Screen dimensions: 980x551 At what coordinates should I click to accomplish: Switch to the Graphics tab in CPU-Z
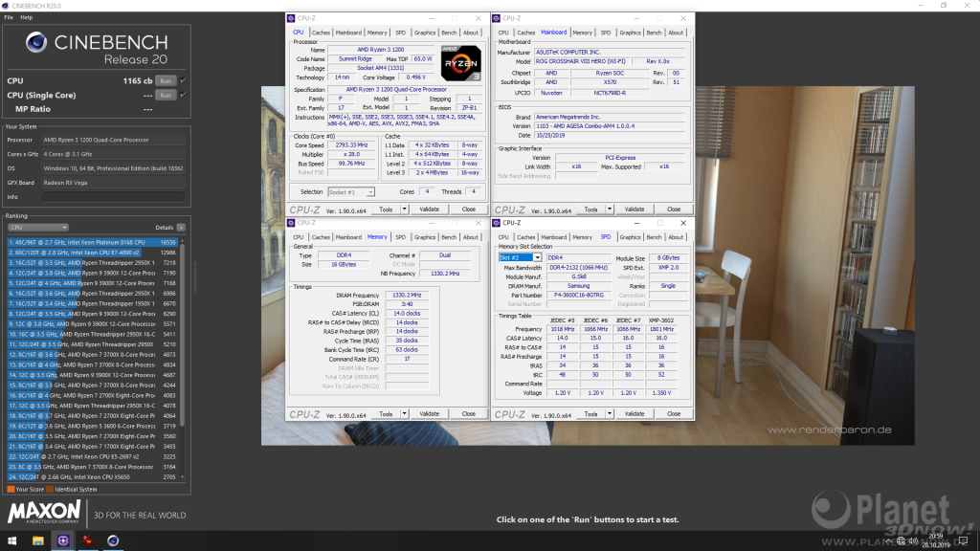click(425, 32)
